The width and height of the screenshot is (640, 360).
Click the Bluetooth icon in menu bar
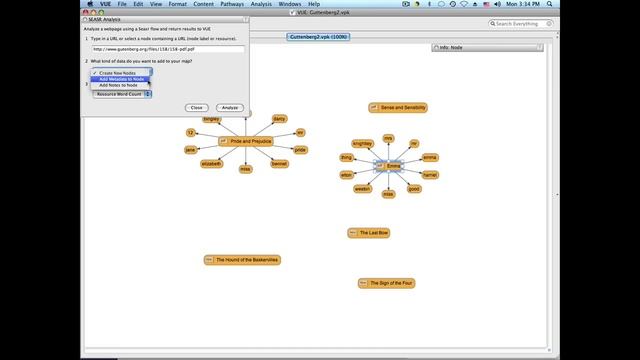(429, 4)
